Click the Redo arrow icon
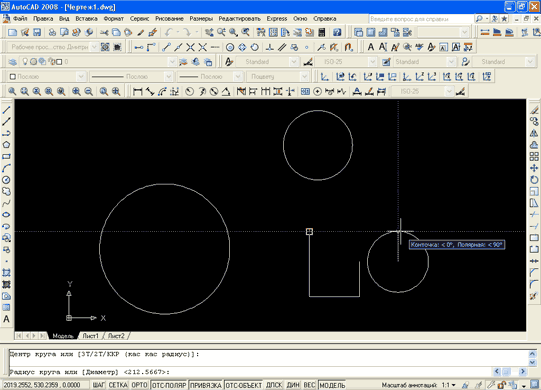The height and width of the screenshot is (390, 541). (187, 32)
